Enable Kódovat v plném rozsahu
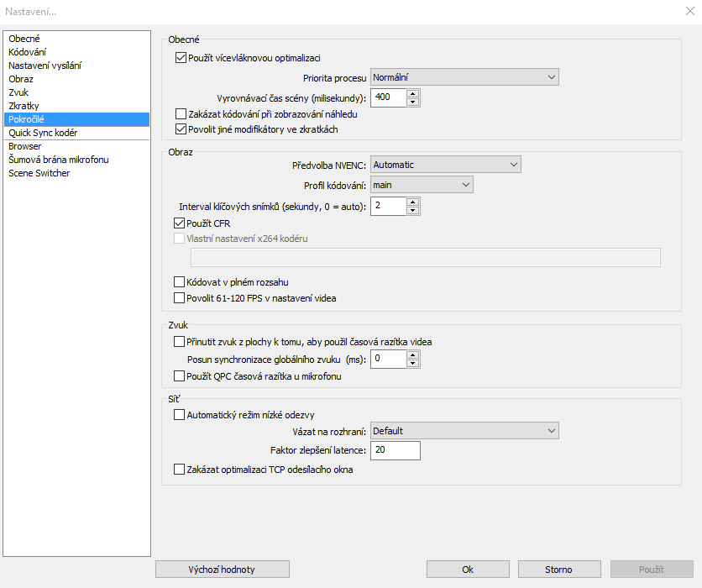The height and width of the screenshot is (588, 702). pos(179,282)
